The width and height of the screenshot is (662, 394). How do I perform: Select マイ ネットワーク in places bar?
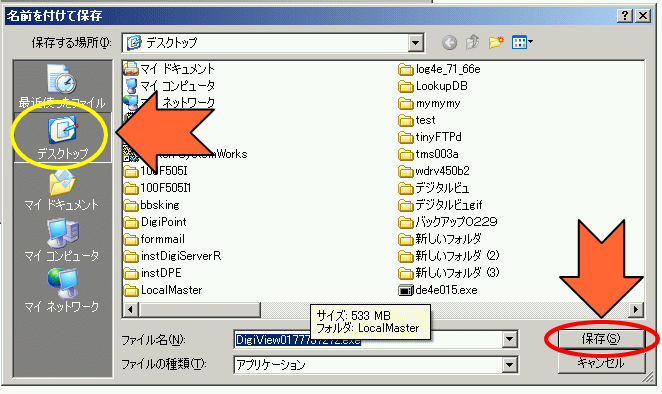[62, 291]
